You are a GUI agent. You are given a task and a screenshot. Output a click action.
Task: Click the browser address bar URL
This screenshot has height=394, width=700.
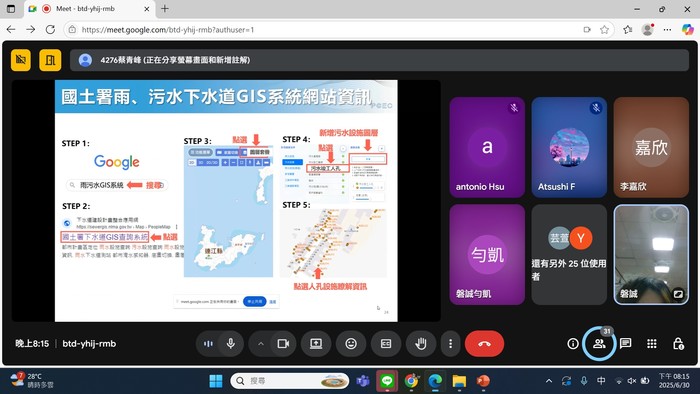click(167, 30)
